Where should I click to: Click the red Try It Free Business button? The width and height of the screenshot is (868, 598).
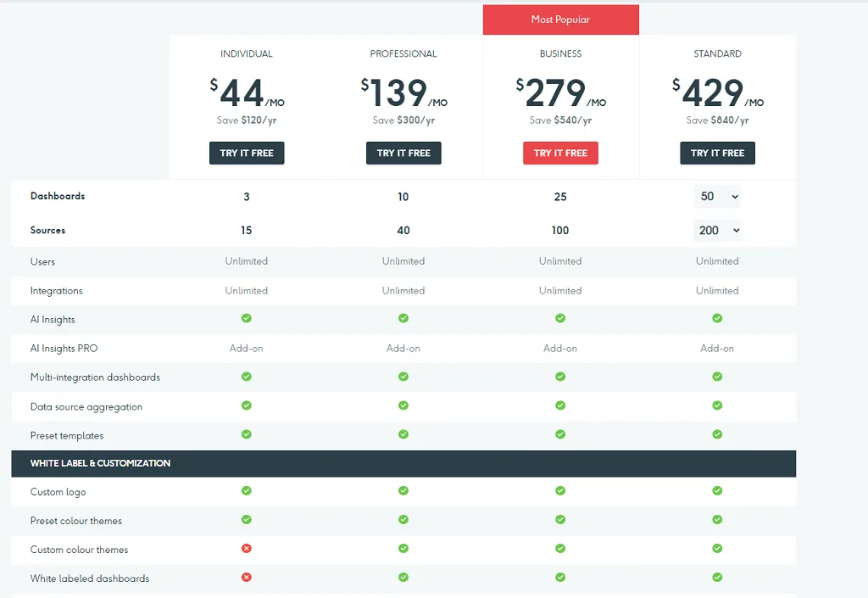pos(561,154)
